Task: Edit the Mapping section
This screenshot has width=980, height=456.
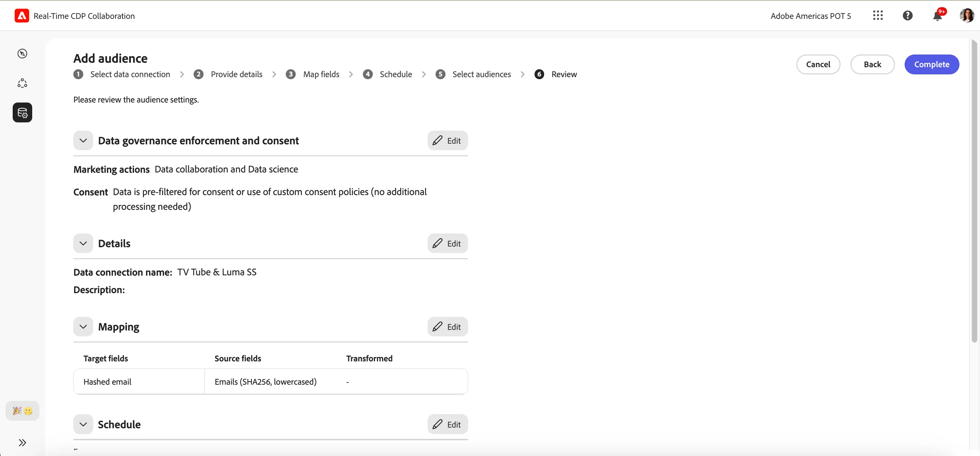Action: (448, 327)
